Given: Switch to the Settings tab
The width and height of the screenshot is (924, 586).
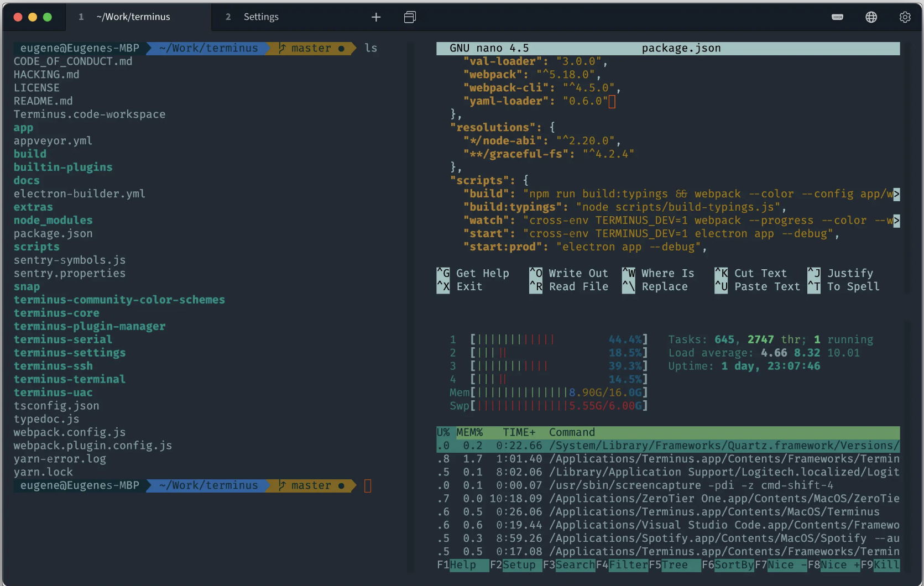Looking at the screenshot, I should (260, 17).
